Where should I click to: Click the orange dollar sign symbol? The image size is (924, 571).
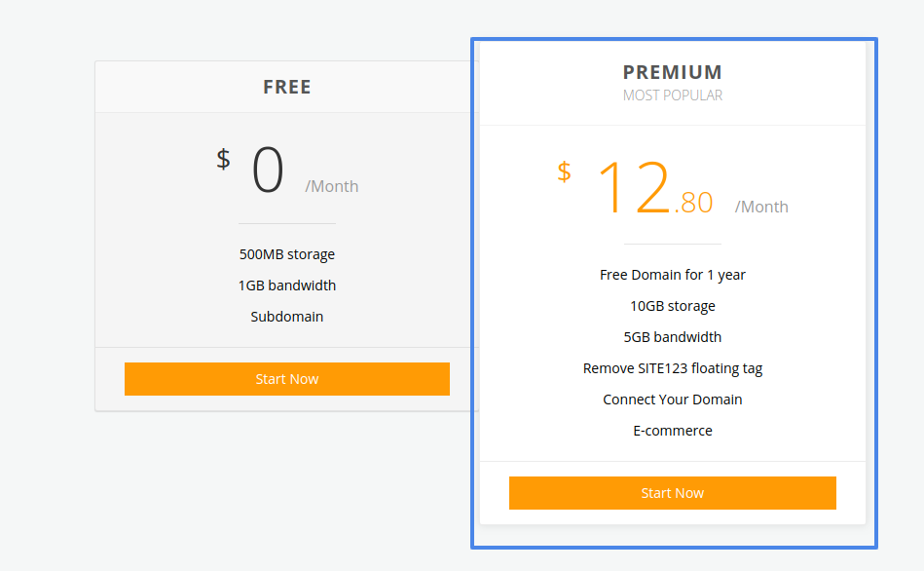[564, 171]
